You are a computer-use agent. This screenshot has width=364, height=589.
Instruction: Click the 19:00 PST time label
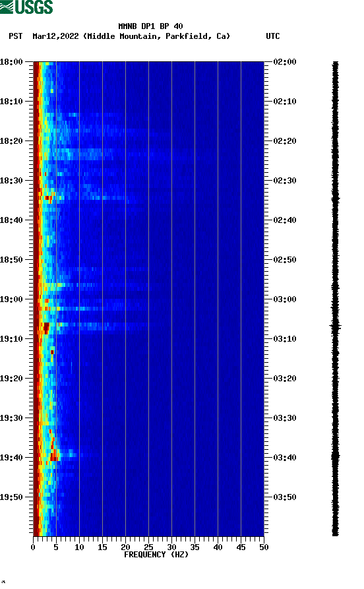(x=11, y=299)
